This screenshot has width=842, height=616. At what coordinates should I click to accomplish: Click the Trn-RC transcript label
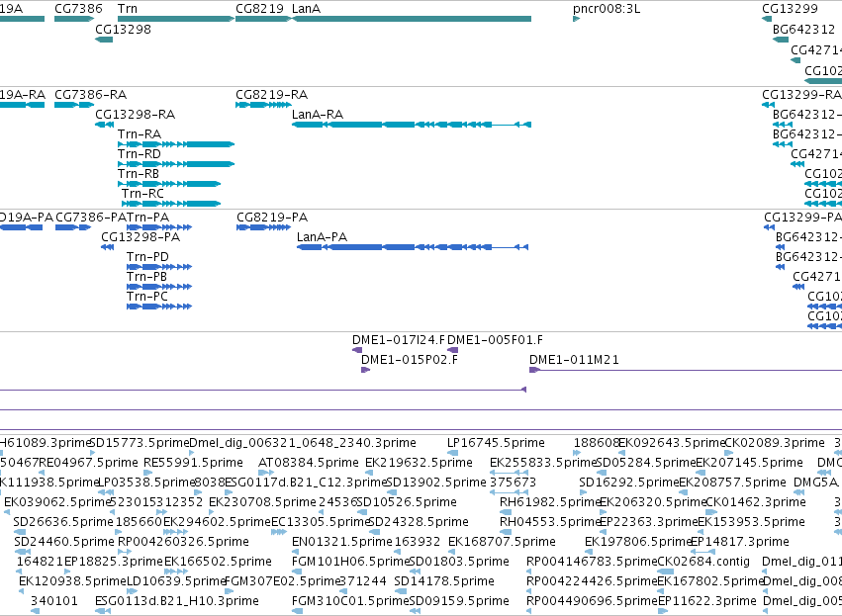142,194
